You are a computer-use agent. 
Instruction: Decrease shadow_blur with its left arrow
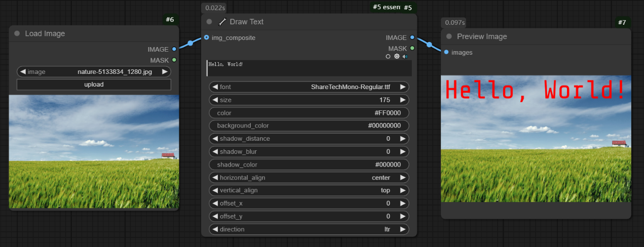[215, 152]
